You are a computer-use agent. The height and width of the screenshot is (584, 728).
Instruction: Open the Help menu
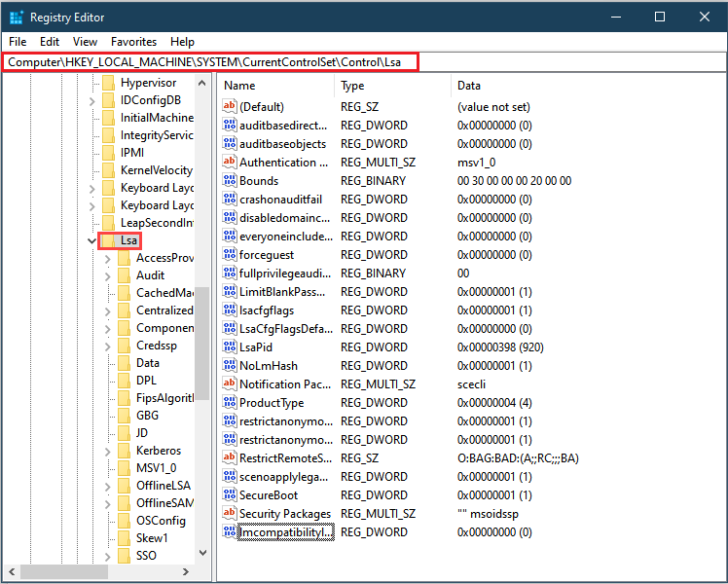[x=182, y=42]
